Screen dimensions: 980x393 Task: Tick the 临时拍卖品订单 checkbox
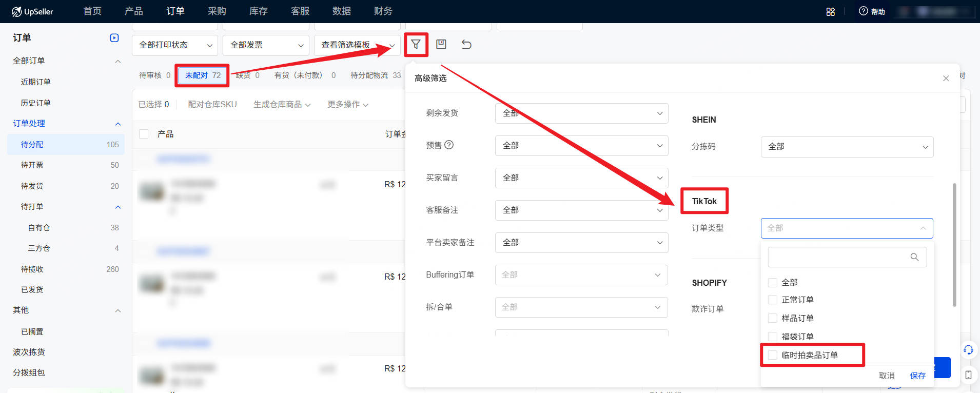pyautogui.click(x=773, y=355)
